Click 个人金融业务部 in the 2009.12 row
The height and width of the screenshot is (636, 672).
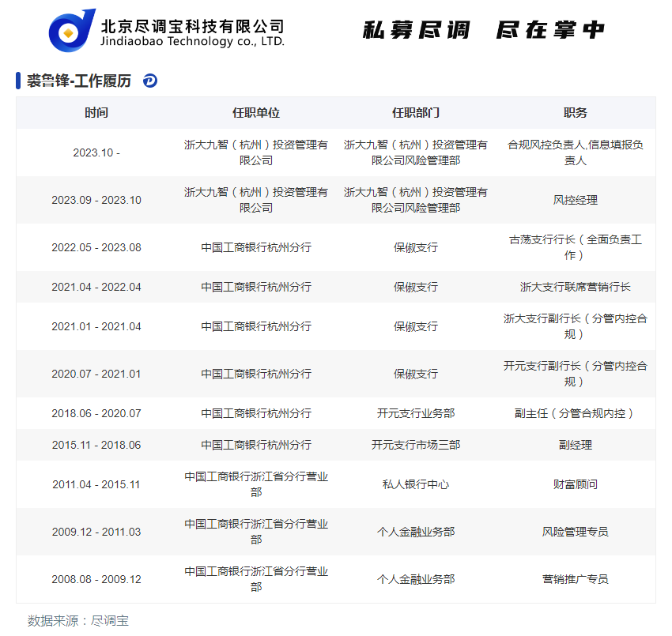(x=416, y=532)
